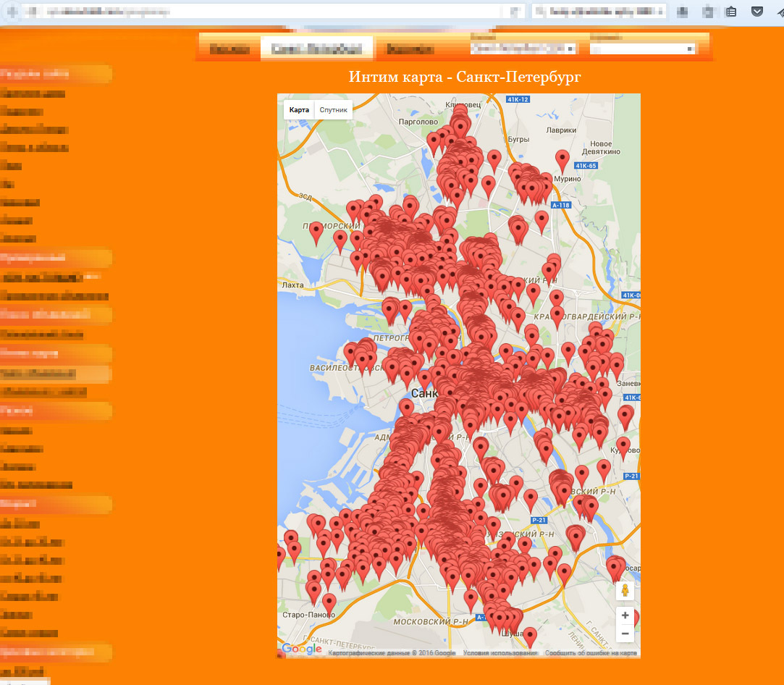Zoom out the map with the minus button

click(625, 634)
